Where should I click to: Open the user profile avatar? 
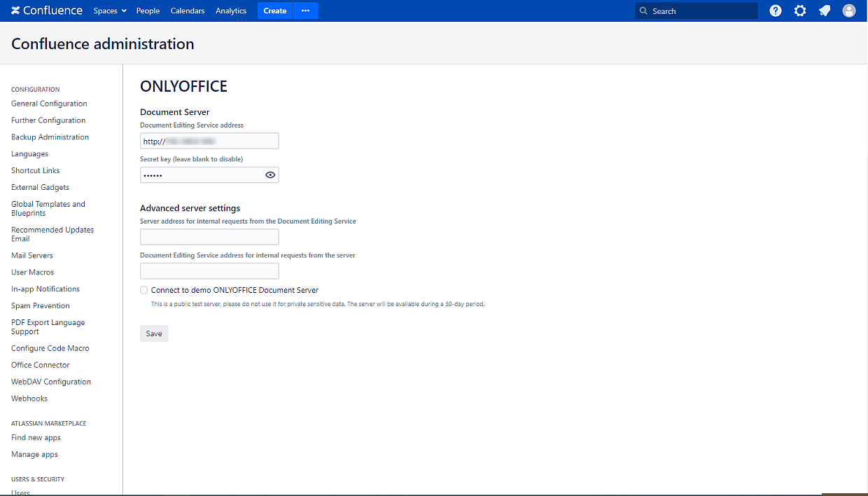849,11
